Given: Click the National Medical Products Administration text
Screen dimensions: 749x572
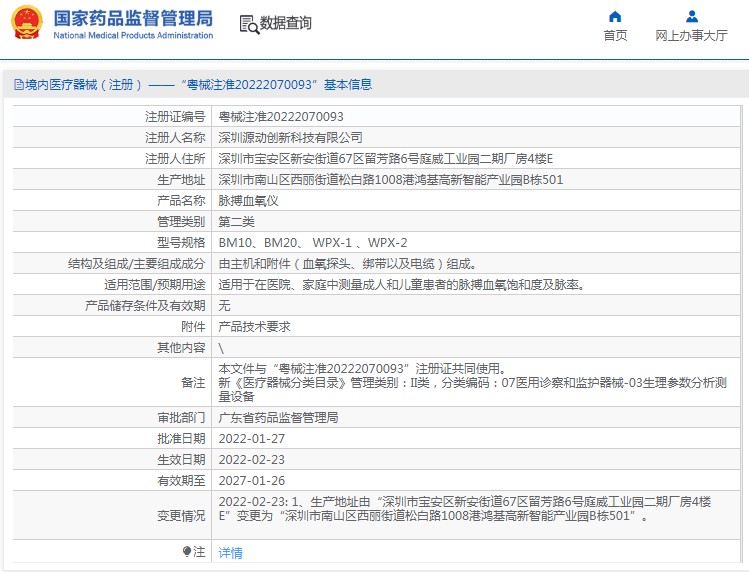Looking at the screenshot, I should pos(133,35).
